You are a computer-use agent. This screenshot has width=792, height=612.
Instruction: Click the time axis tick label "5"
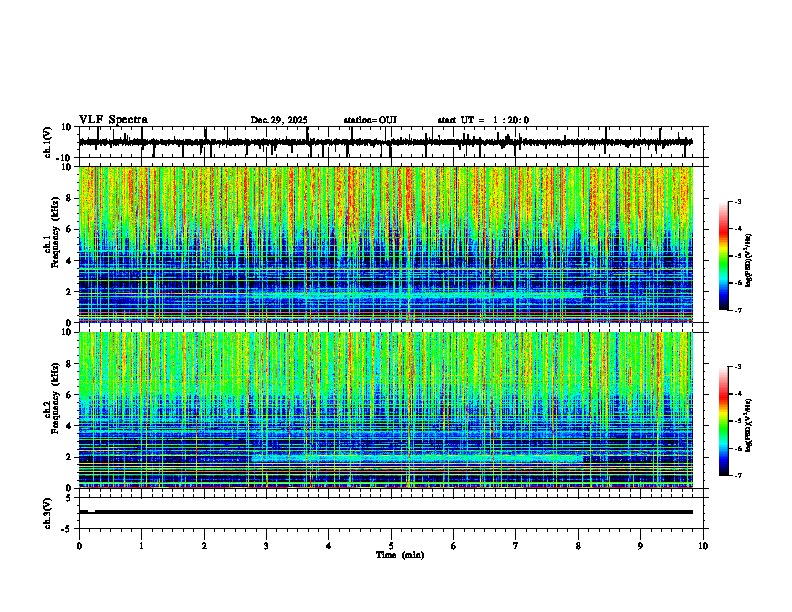(391, 546)
